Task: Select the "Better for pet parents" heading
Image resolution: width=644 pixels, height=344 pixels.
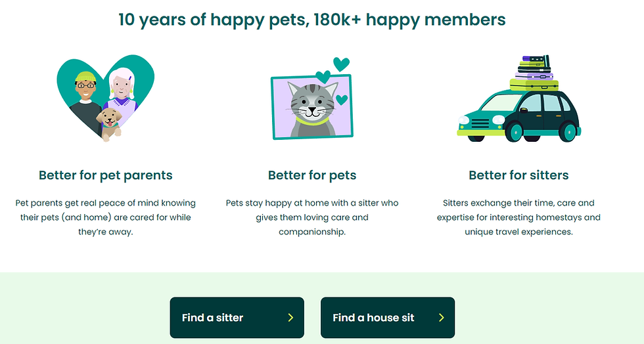Action: click(105, 175)
